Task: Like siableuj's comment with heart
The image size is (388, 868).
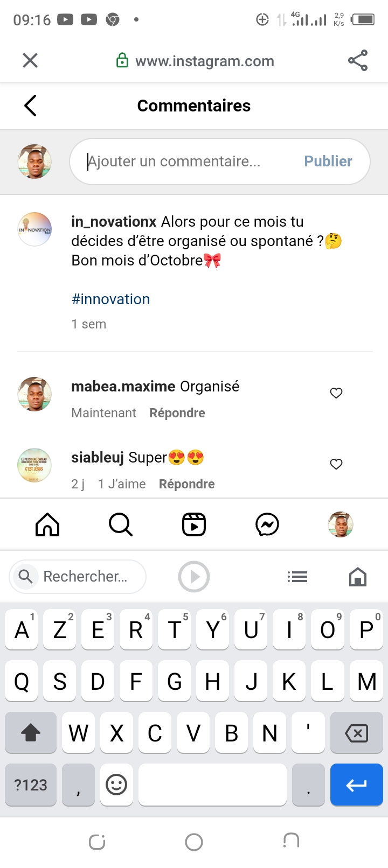Action: 336,464
